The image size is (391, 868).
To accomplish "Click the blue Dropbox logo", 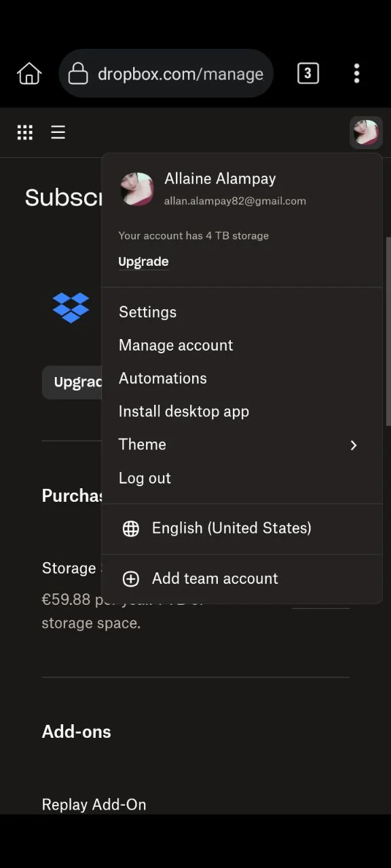I will 71,307.
